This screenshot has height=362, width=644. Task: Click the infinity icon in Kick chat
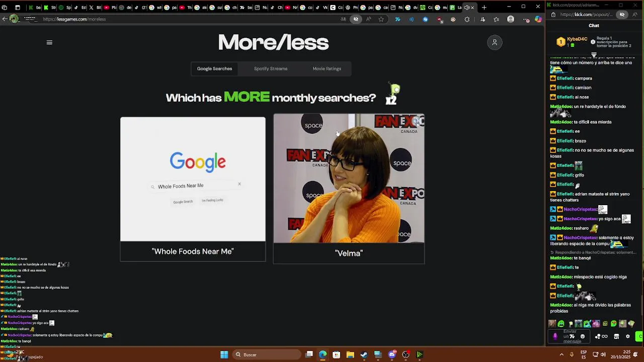pyautogui.click(x=605, y=336)
